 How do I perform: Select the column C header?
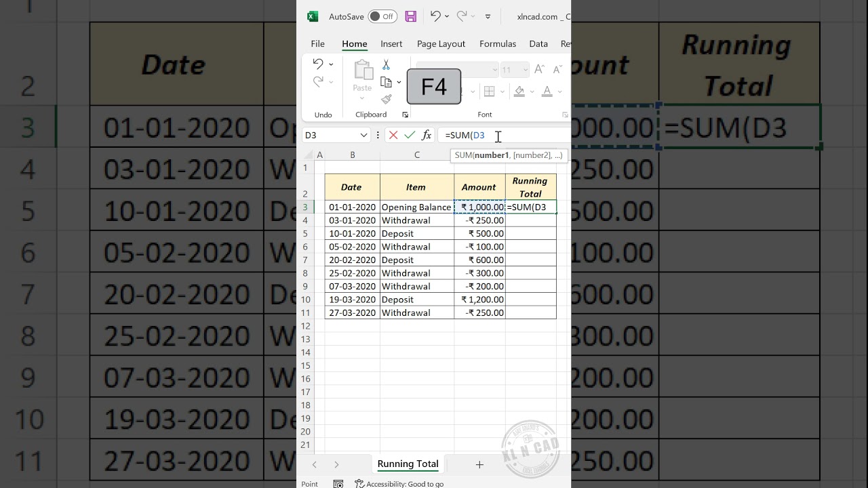417,155
